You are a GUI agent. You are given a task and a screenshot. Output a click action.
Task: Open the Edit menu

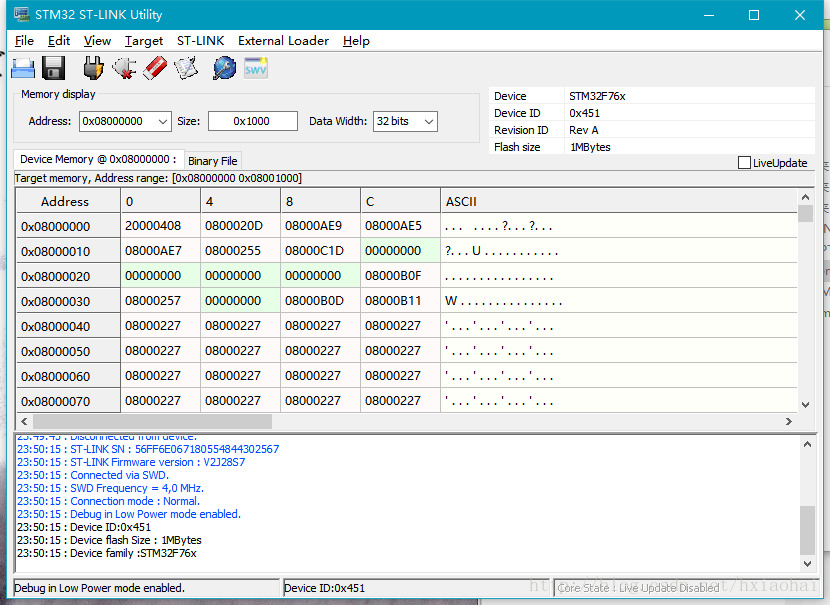[59, 41]
